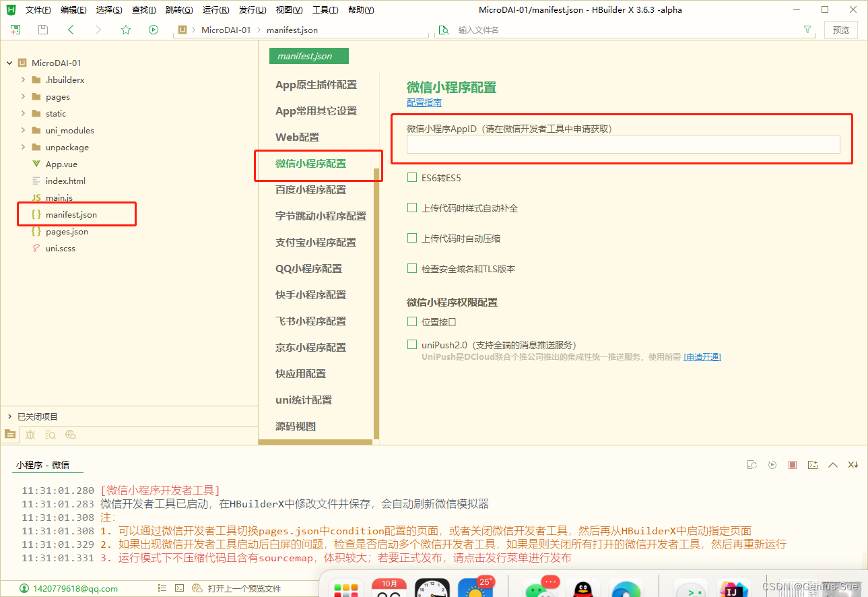868x597 pixels.
Task: Click the rerun circular play console icon
Action: (x=772, y=465)
